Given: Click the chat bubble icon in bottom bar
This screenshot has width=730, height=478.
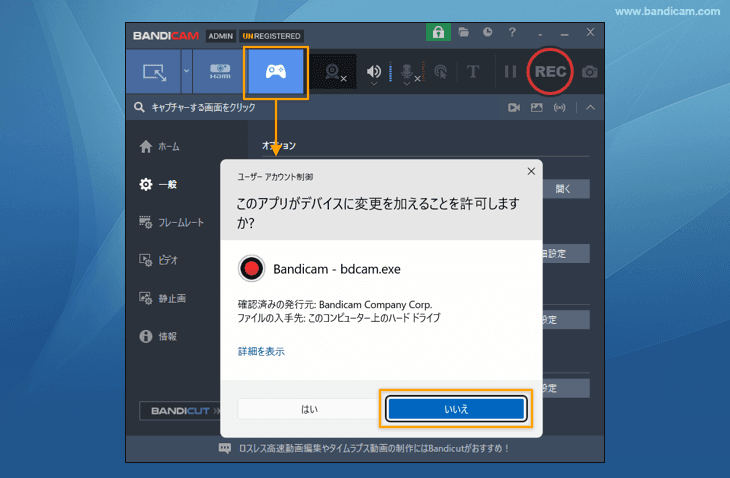Looking at the screenshot, I should point(225,448).
